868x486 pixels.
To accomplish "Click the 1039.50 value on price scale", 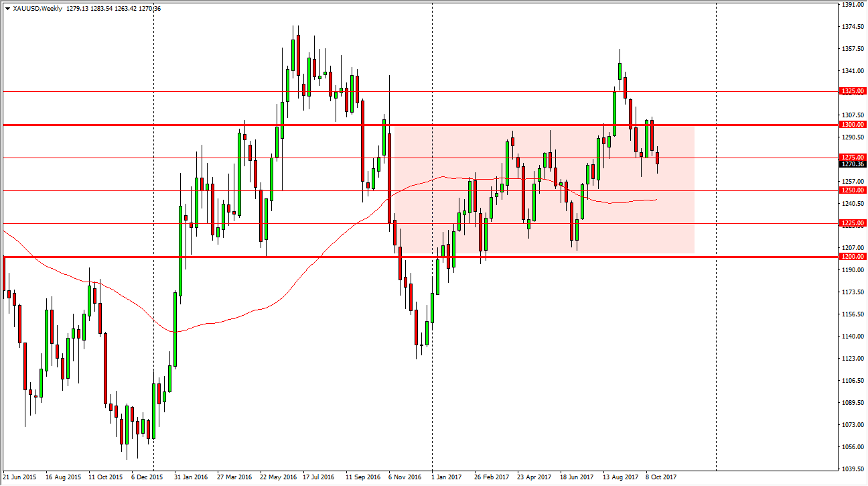I will pyautogui.click(x=851, y=469).
